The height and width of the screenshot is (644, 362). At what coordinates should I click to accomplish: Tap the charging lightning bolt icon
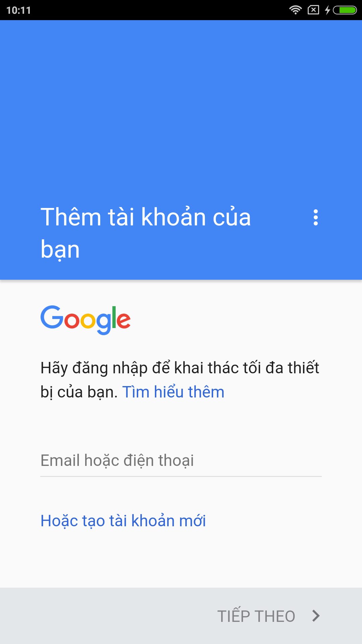click(x=327, y=10)
